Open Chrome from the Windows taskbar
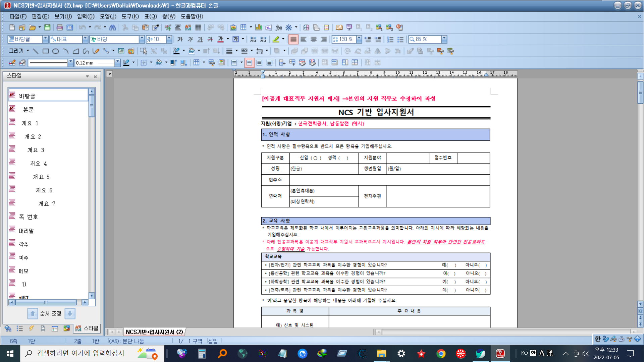Image resolution: width=644 pixels, height=362 pixels. (441, 353)
